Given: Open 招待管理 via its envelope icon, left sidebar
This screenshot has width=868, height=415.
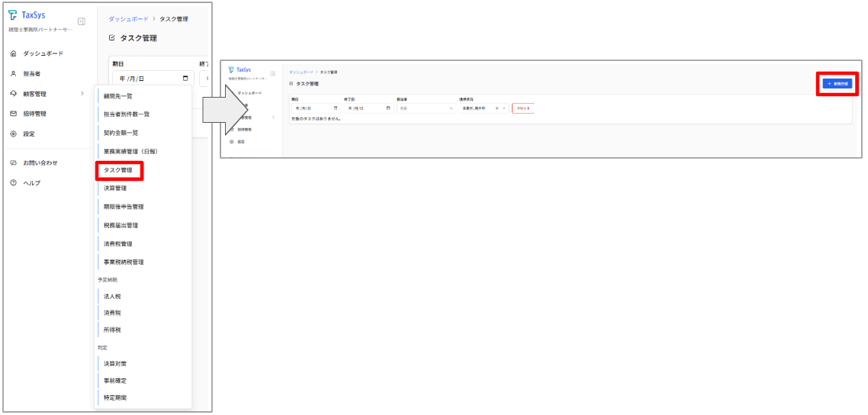Looking at the screenshot, I should click(x=13, y=114).
